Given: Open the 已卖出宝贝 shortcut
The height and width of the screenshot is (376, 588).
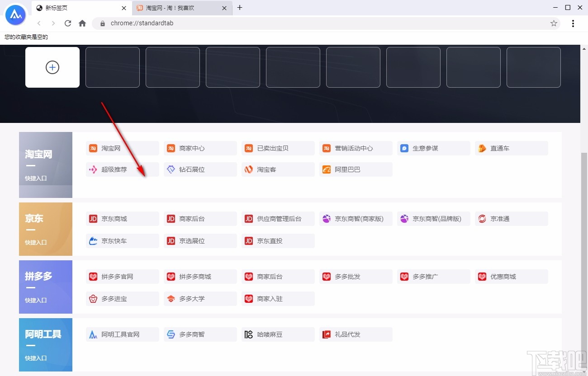Looking at the screenshot, I should 278,148.
